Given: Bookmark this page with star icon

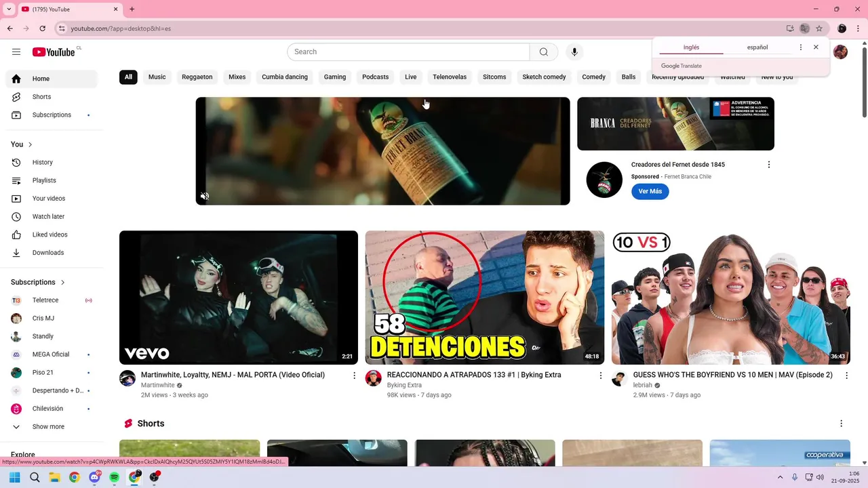Looking at the screenshot, I should tap(819, 28).
